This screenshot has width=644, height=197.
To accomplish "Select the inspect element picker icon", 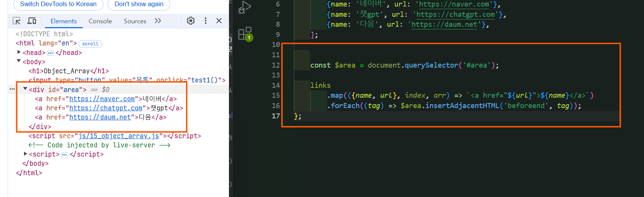I will [x=16, y=21].
